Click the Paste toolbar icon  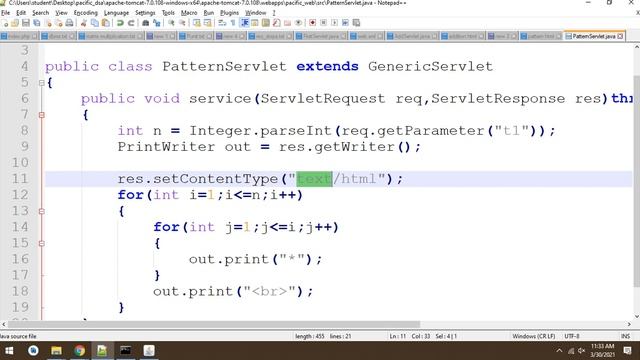[x=106, y=23]
